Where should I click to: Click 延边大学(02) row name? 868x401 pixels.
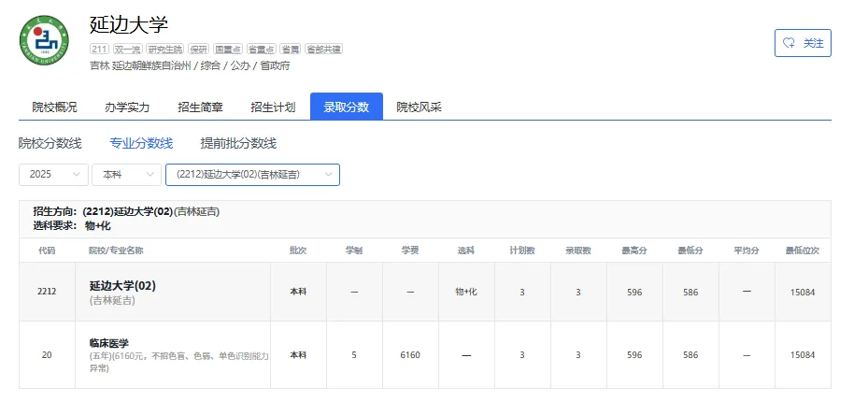122,286
